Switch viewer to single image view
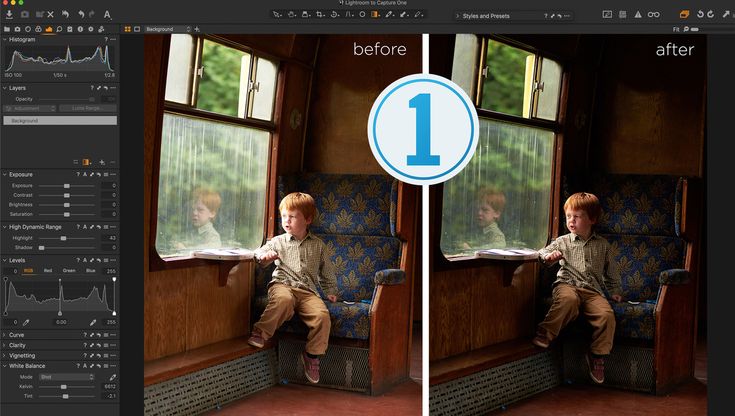 137,29
